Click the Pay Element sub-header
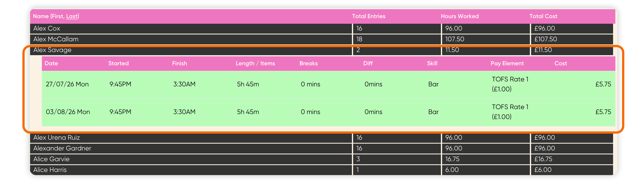This screenshot has width=644, height=186. tap(507, 63)
